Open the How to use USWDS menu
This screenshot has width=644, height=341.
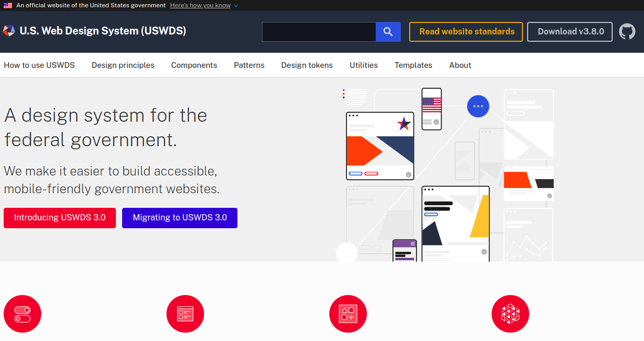(39, 65)
